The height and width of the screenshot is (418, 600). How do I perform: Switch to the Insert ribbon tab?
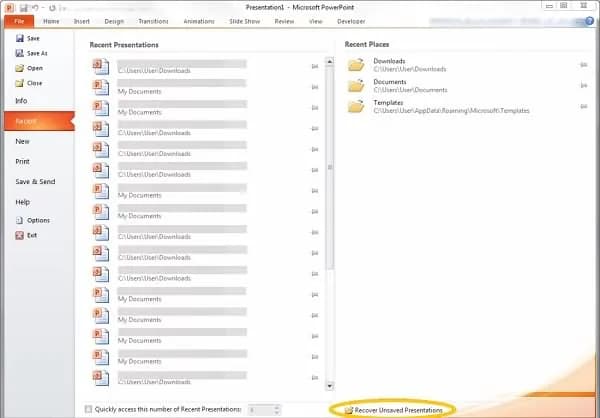82,21
